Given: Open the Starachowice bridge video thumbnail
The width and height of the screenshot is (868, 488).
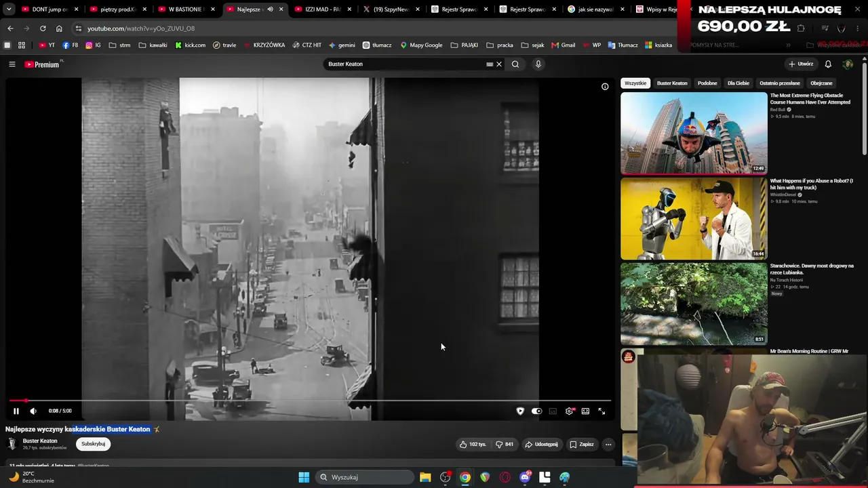Looking at the screenshot, I should (x=694, y=304).
